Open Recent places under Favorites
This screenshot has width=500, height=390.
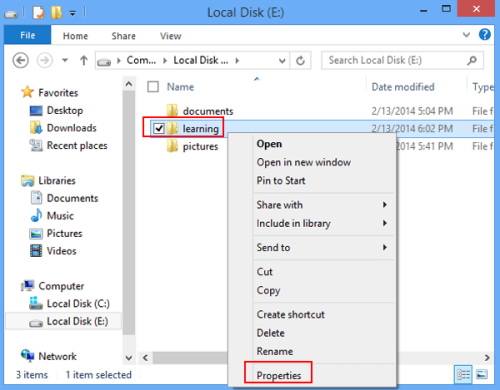(77, 146)
